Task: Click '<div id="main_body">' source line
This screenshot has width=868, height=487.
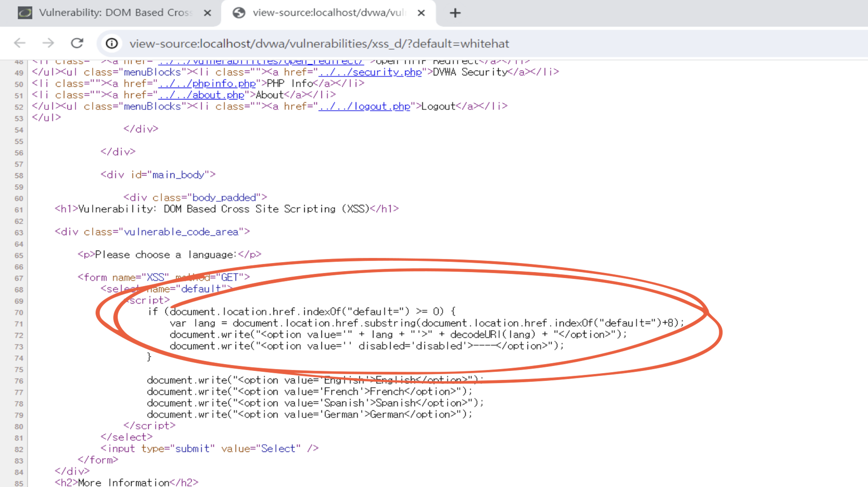Action: pyautogui.click(x=158, y=175)
